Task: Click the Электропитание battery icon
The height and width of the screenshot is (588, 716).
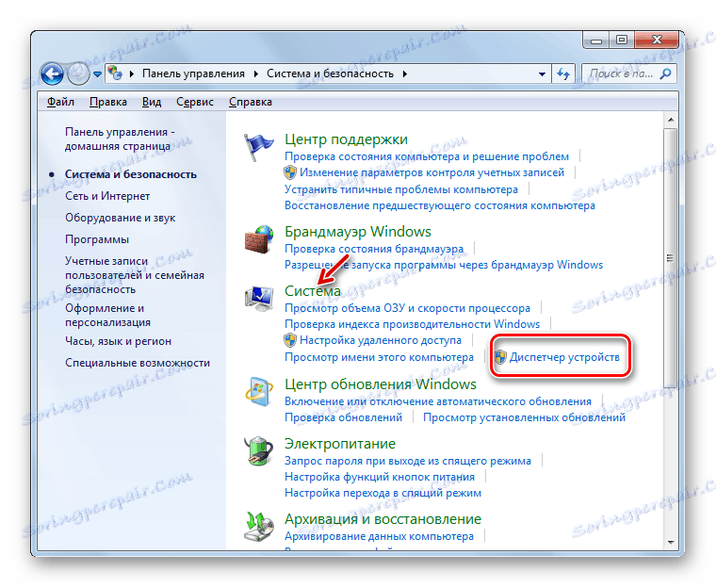Action: [x=258, y=451]
